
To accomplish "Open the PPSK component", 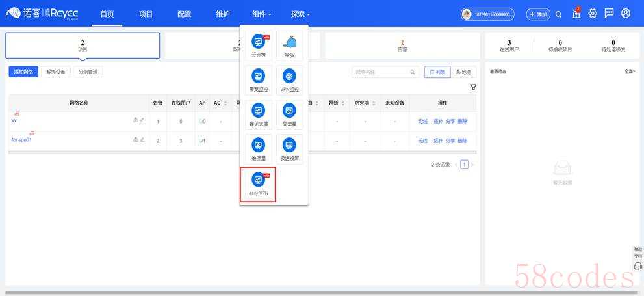I will click(x=290, y=46).
